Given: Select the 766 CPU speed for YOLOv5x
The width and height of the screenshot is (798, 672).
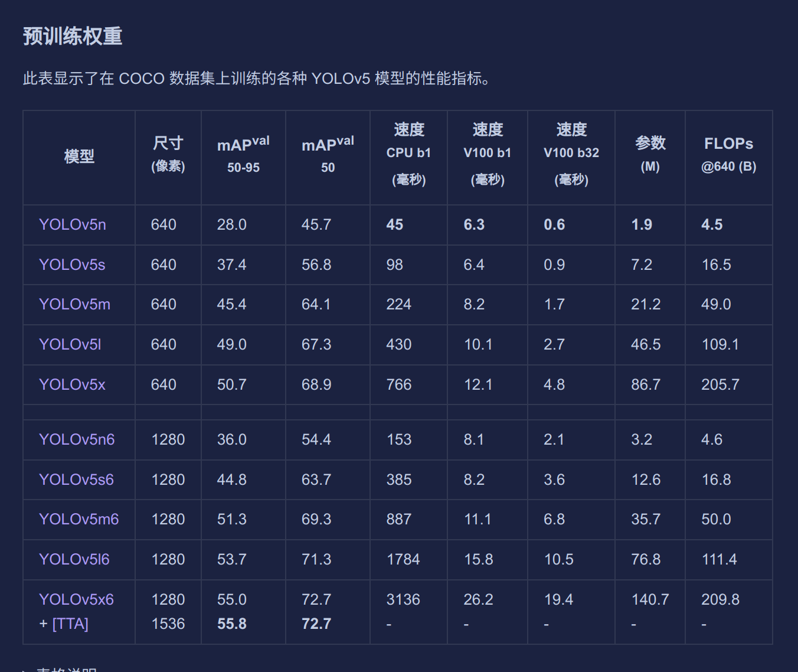Looking at the screenshot, I should (x=398, y=384).
